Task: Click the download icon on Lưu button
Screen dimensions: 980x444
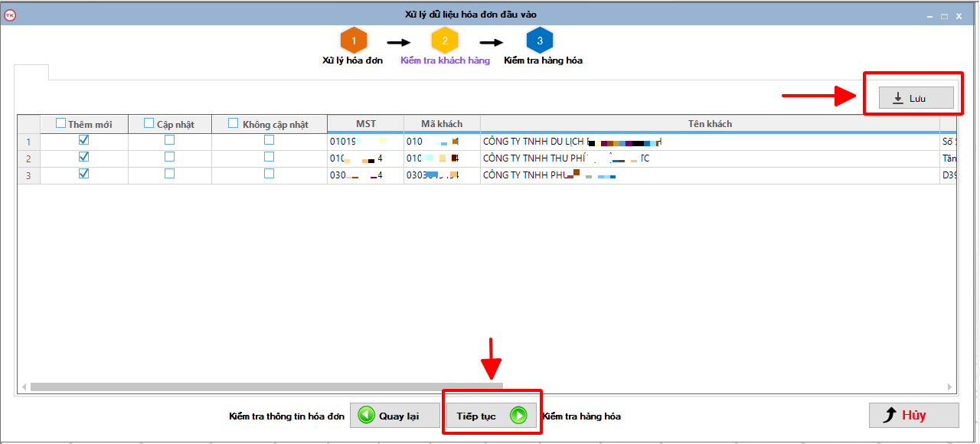Action: tap(898, 98)
